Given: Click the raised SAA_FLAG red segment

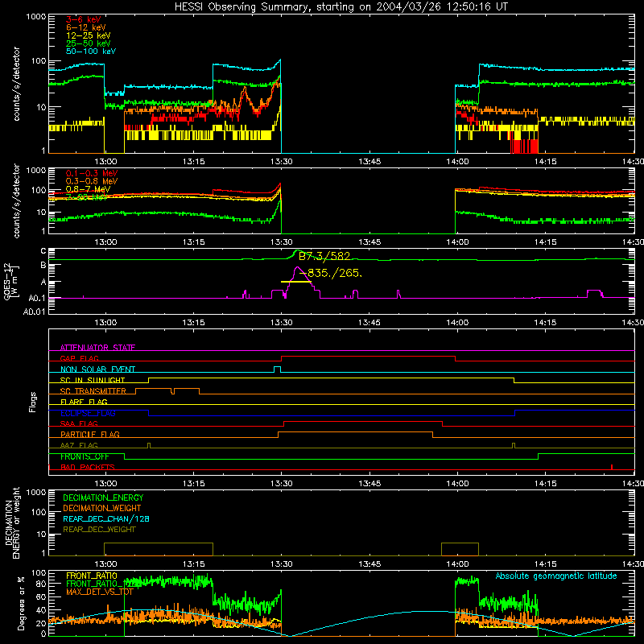Looking at the screenshot, I should point(363,422).
